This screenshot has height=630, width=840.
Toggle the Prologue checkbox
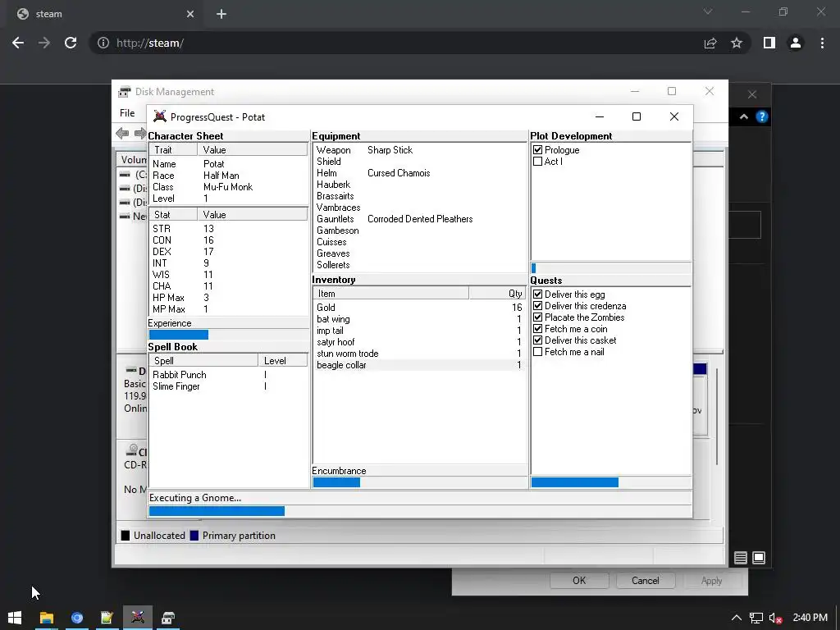pyautogui.click(x=538, y=150)
